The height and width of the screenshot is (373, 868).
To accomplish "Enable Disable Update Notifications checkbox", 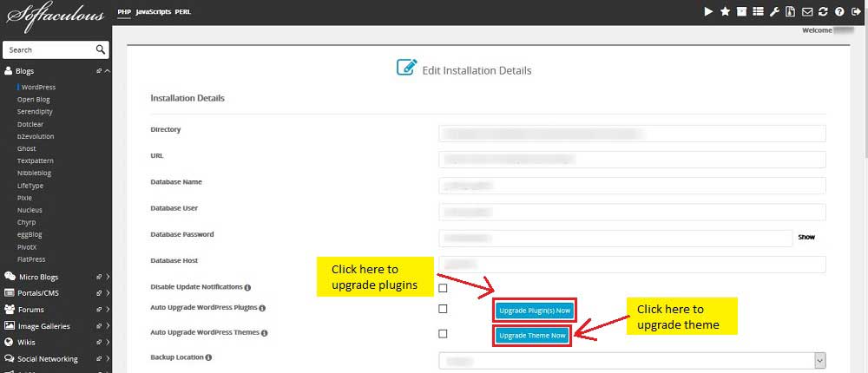I will coord(443,288).
